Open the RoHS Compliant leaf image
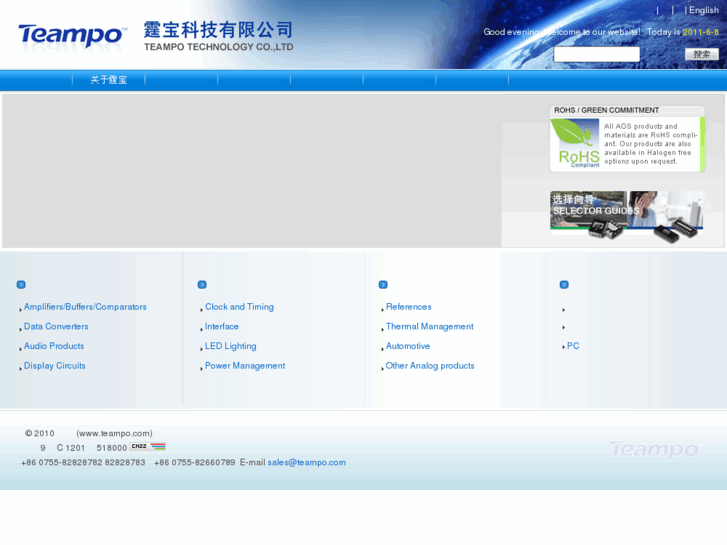 (575, 144)
